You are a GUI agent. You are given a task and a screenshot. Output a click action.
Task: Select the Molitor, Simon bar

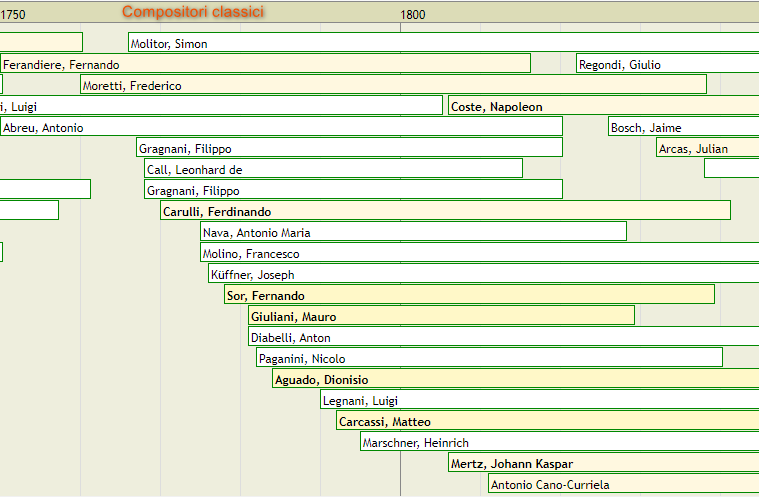(x=443, y=43)
